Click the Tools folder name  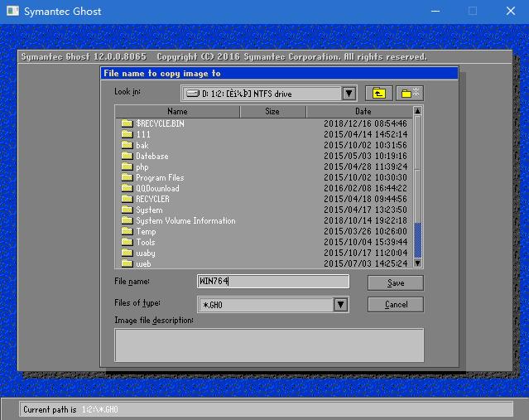(x=146, y=242)
